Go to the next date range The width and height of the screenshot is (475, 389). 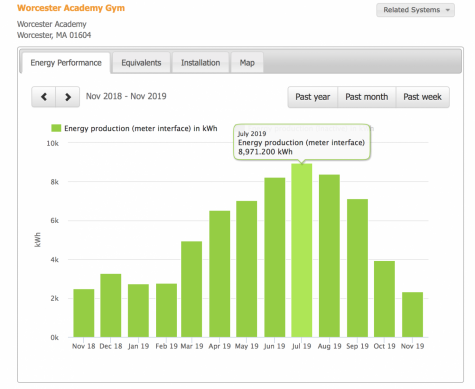pos(68,97)
